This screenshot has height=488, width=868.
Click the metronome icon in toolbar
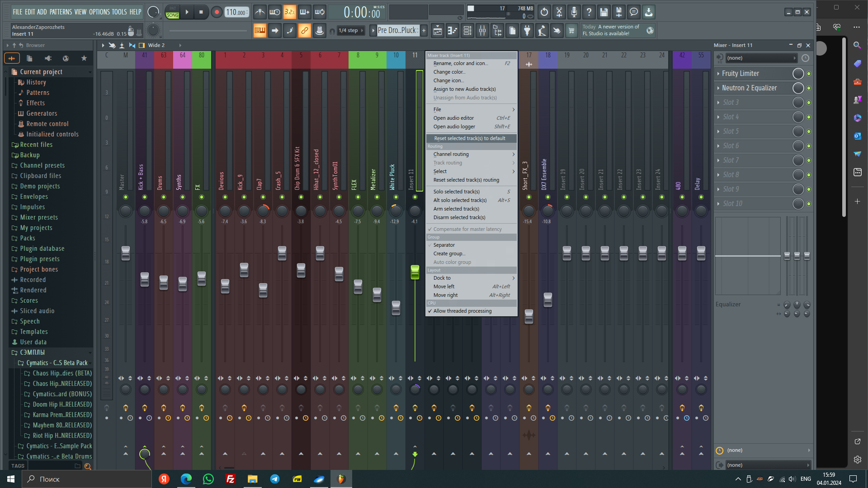(259, 12)
